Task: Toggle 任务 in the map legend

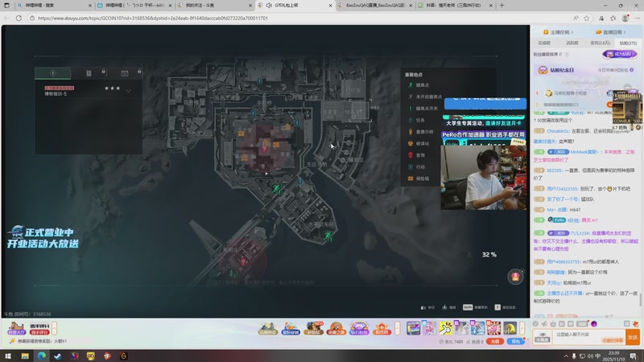Action: click(416, 120)
